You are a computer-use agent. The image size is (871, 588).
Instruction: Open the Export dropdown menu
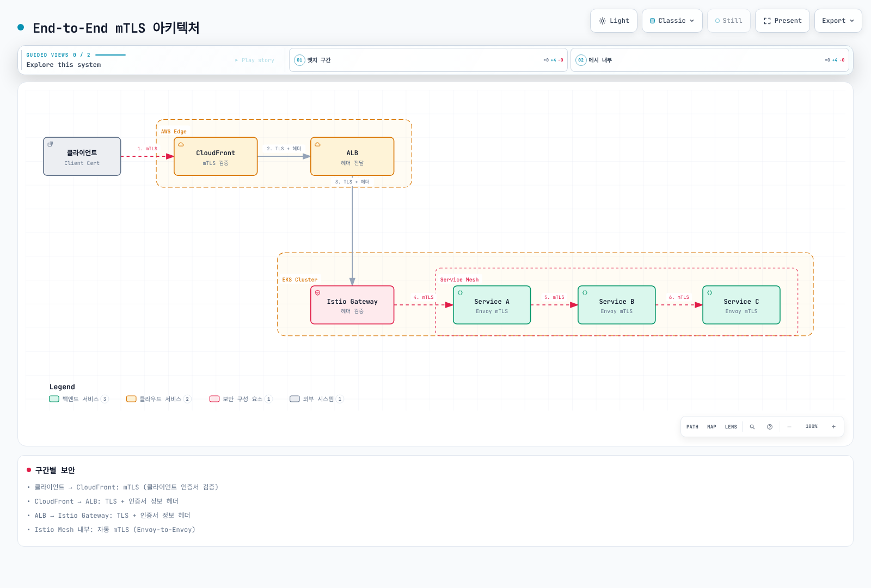pyautogui.click(x=838, y=21)
